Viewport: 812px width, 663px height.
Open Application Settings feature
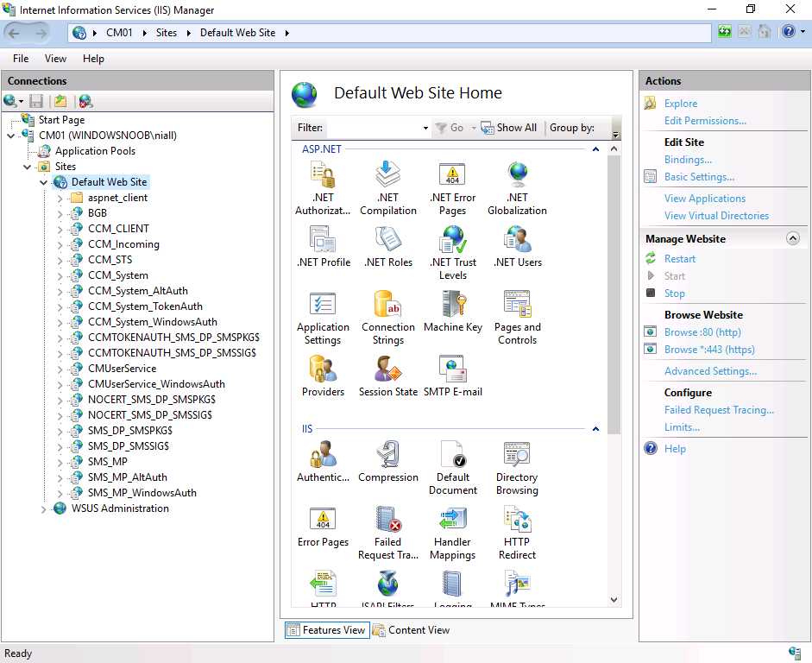(323, 318)
